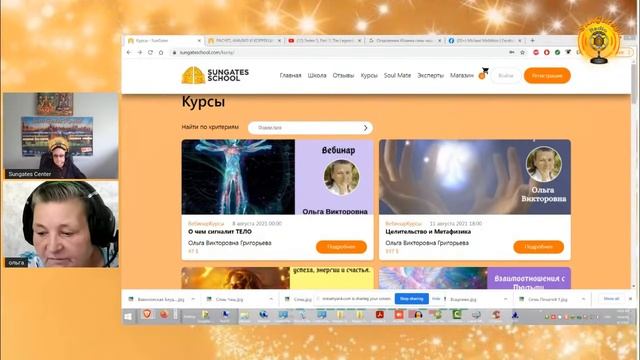Select the Sungates Center video tile
The image size is (640, 360).
pos(60,136)
